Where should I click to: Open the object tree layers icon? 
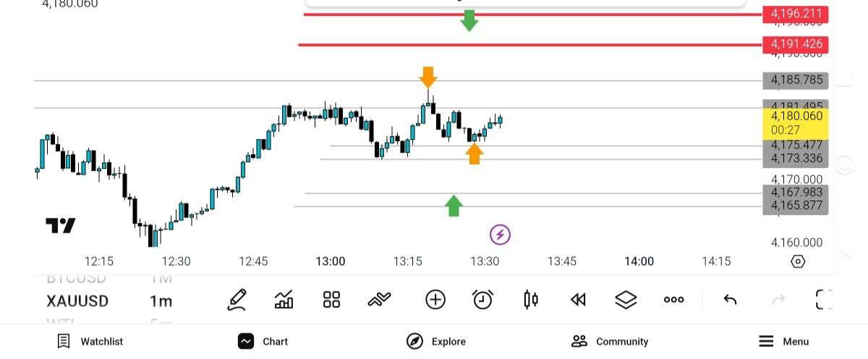(x=626, y=300)
